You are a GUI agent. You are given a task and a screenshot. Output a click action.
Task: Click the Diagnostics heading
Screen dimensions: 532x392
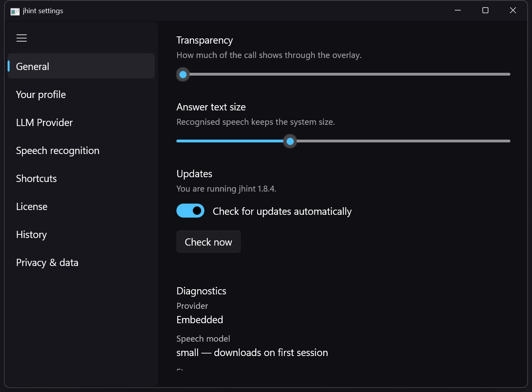201,291
